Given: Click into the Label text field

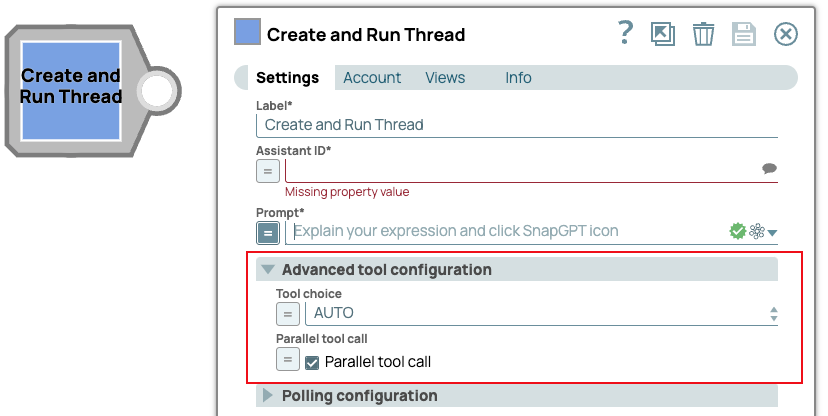Looking at the screenshot, I should pyautogui.click(x=516, y=125).
